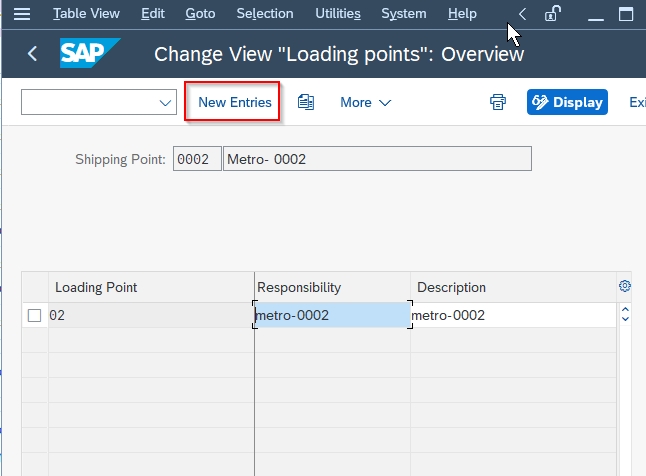Click the table scroll up arrow

coord(625,309)
